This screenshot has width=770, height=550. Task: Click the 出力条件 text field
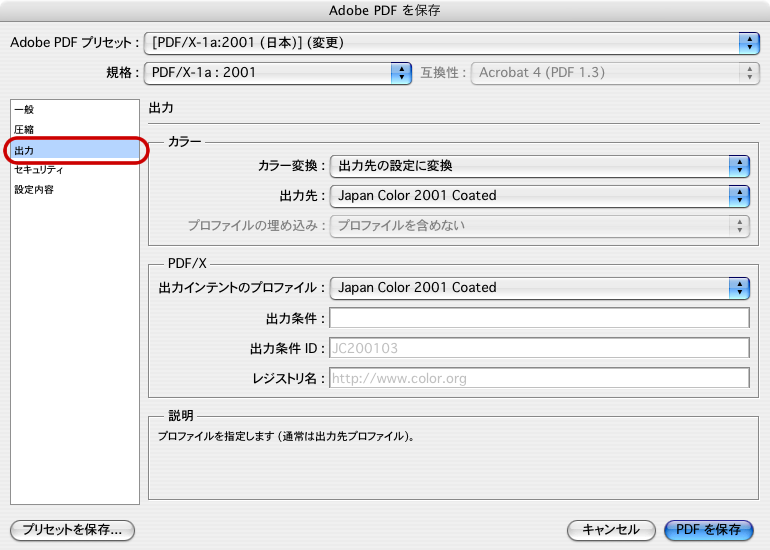click(x=539, y=318)
